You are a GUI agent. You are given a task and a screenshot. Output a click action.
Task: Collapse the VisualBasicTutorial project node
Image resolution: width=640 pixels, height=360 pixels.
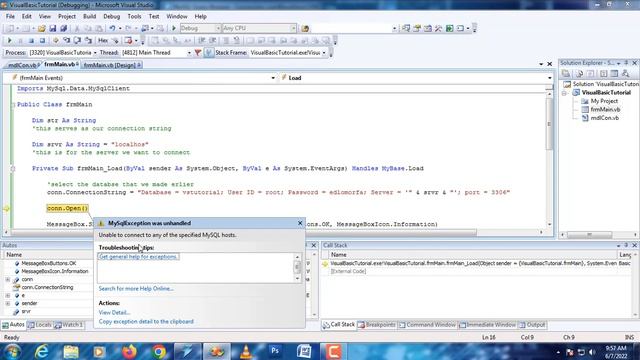(x=564, y=93)
